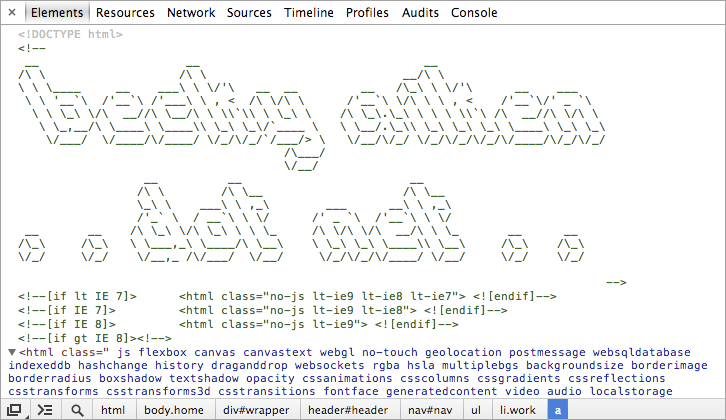Go to the Sources tab
The height and width of the screenshot is (420, 726).
tap(249, 13)
